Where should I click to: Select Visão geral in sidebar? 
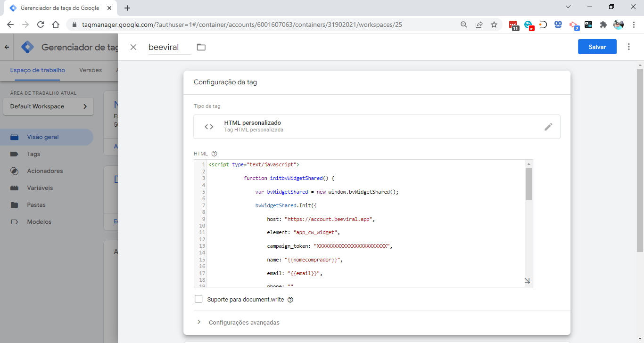click(x=47, y=137)
